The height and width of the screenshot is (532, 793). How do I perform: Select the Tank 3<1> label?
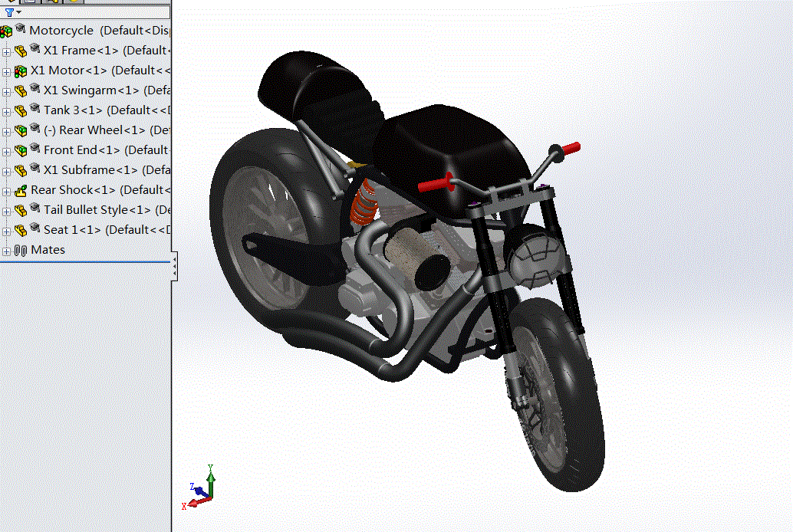pyautogui.click(x=73, y=110)
